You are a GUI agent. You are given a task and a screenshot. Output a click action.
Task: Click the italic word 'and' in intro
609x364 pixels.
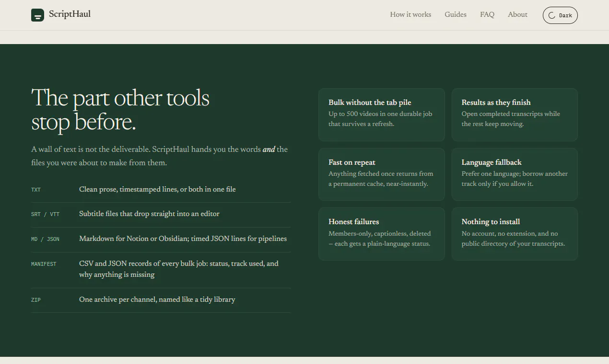pos(269,149)
